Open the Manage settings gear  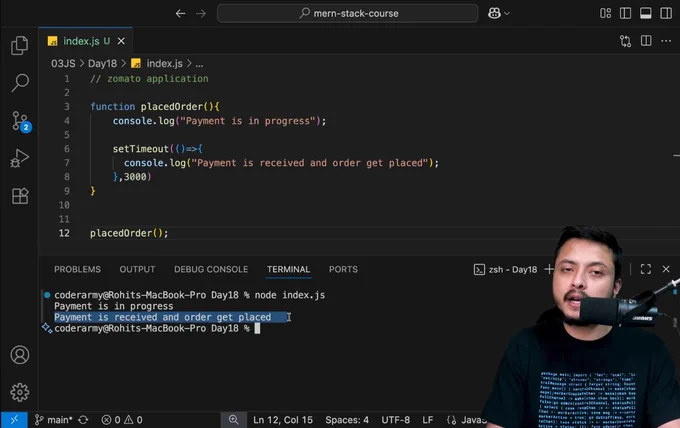[x=20, y=392]
